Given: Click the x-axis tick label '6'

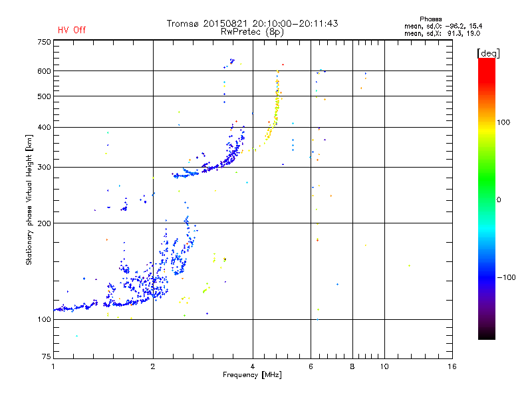Looking at the screenshot, I should [311, 366].
